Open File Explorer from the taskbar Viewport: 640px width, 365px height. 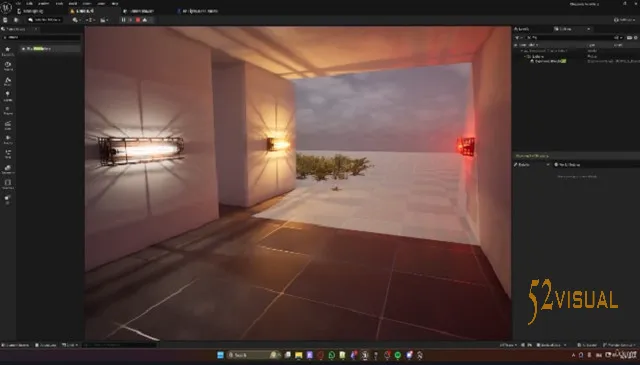pos(299,355)
